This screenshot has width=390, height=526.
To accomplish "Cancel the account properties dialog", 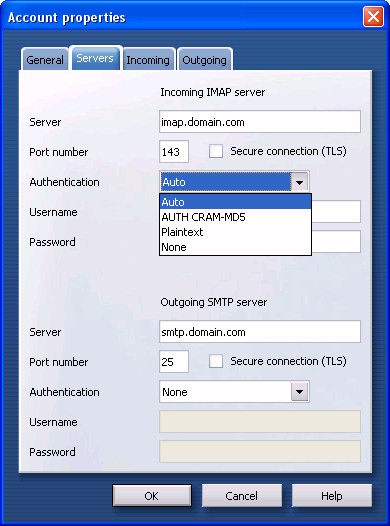I will (242, 495).
